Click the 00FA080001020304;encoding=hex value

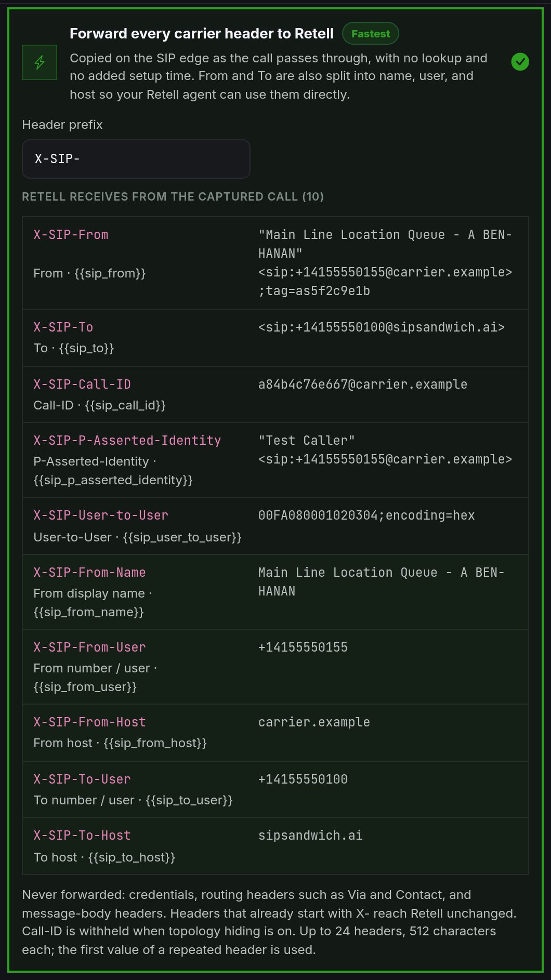pos(366,515)
